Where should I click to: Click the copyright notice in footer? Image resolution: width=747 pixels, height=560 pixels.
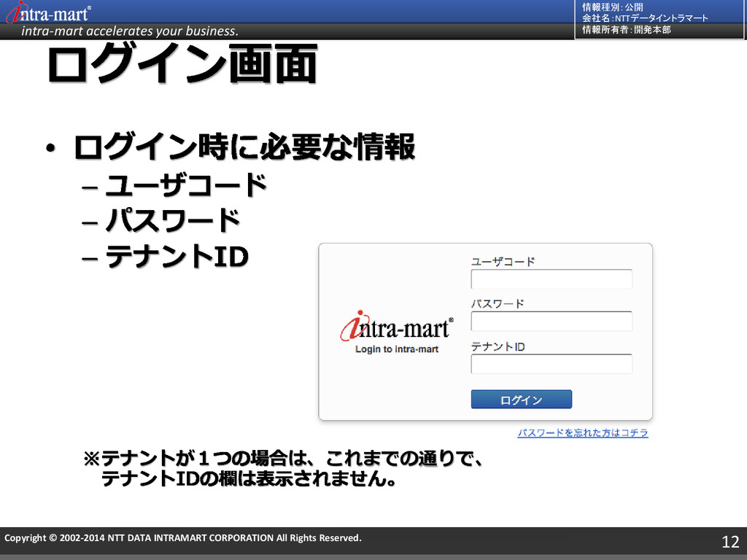point(183,537)
